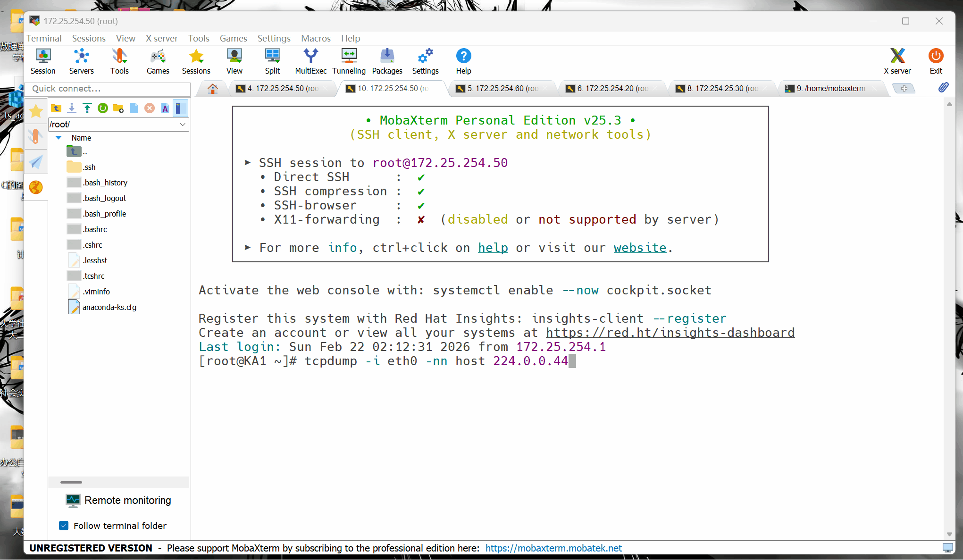Toggle the Follow terminal folder checkbox

coord(64,526)
